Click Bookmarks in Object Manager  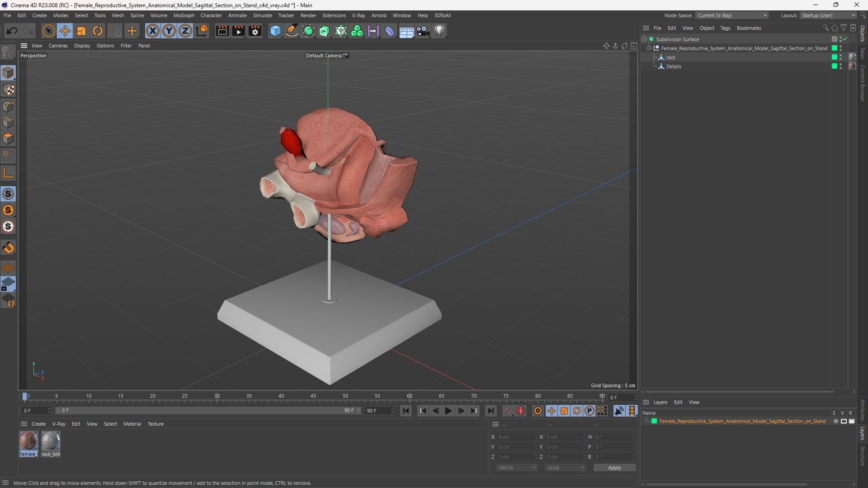[x=749, y=28]
